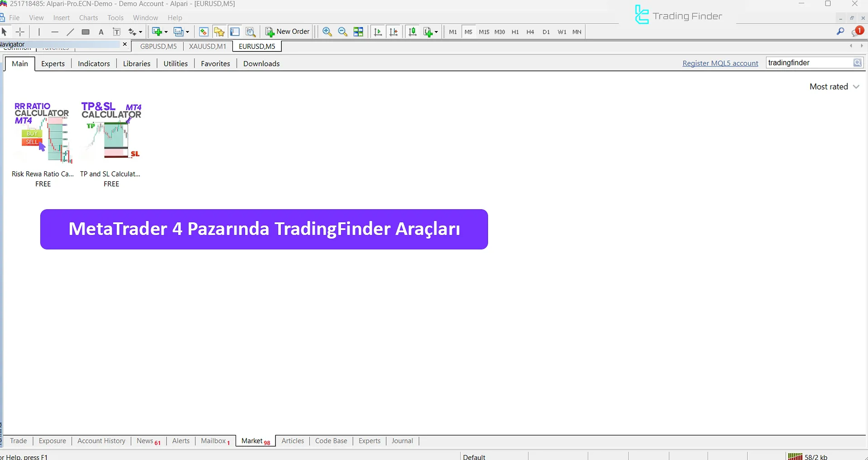Pick the vertical line drawing tool
Image resolution: width=868 pixels, height=460 pixels.
coord(39,32)
